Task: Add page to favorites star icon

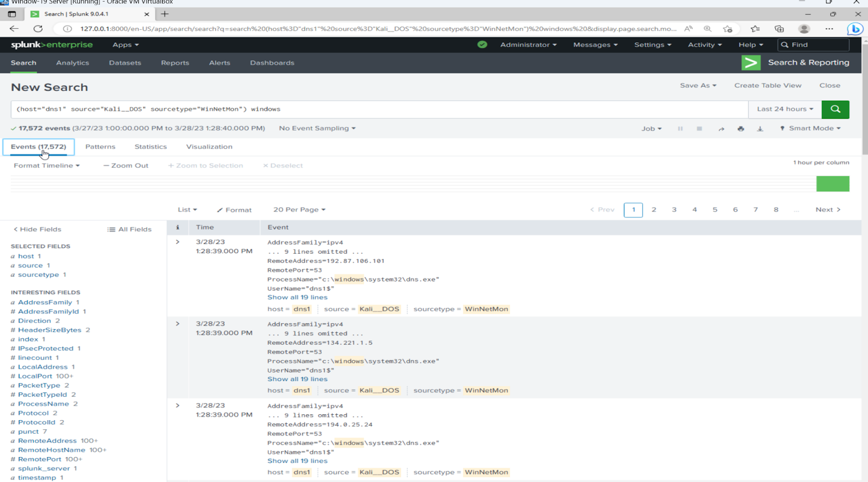Action: 727,29
